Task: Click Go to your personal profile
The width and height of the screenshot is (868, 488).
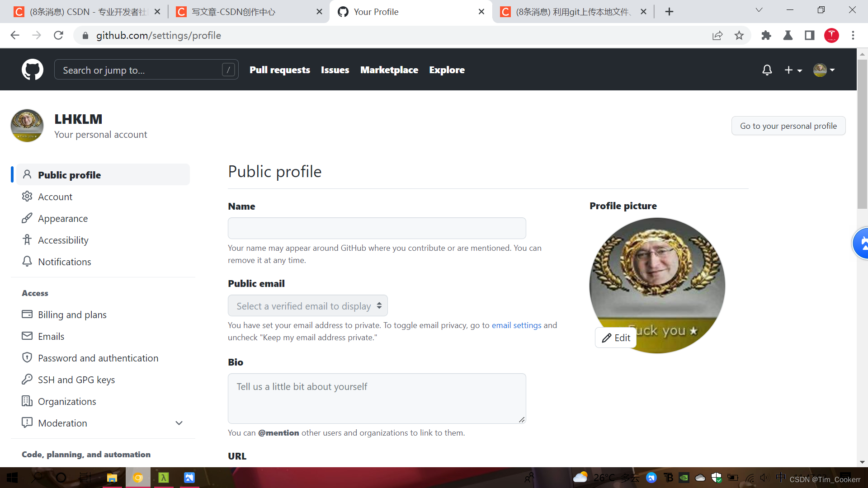Action: point(788,126)
